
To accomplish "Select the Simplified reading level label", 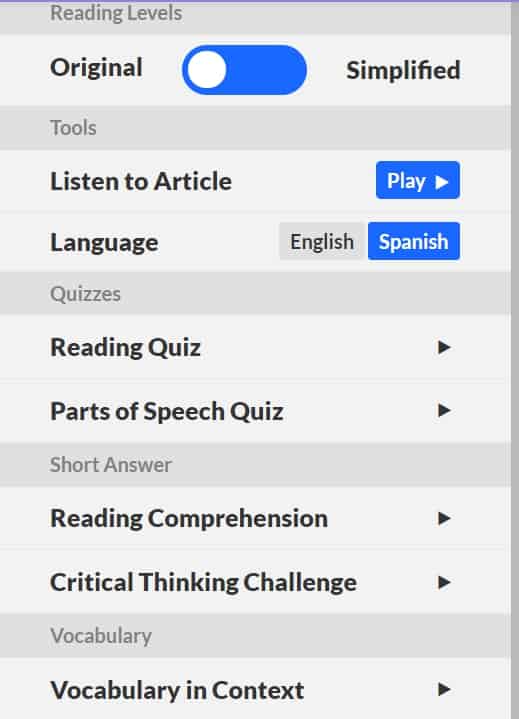I will (403, 70).
